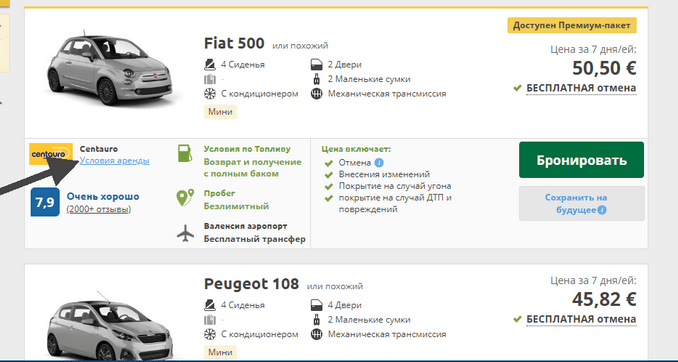Click Возврат и получение с полным баком text

253,168
